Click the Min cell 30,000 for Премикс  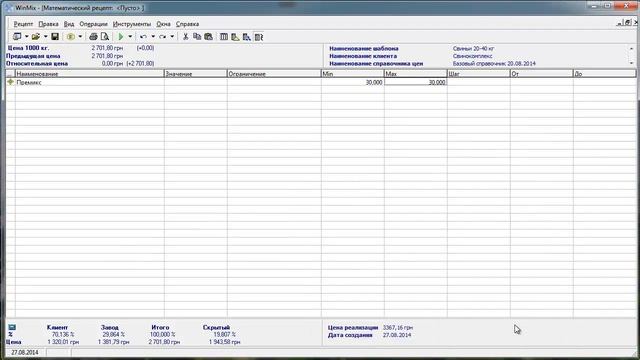coord(353,82)
